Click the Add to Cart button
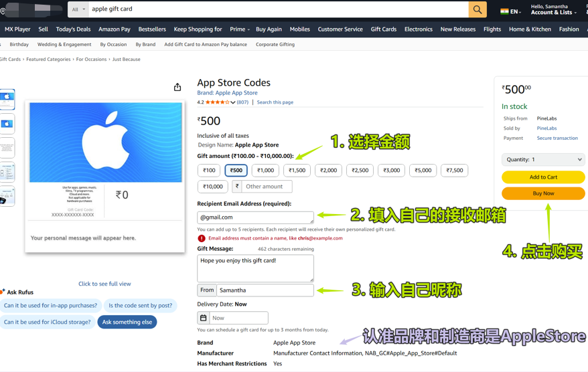The image size is (588, 372). (543, 177)
